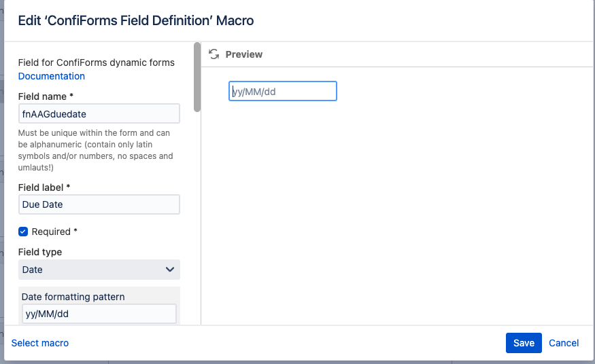Click the 'Field for ConfiForms dynamic forms' text
This screenshot has height=364, width=595.
97,62
